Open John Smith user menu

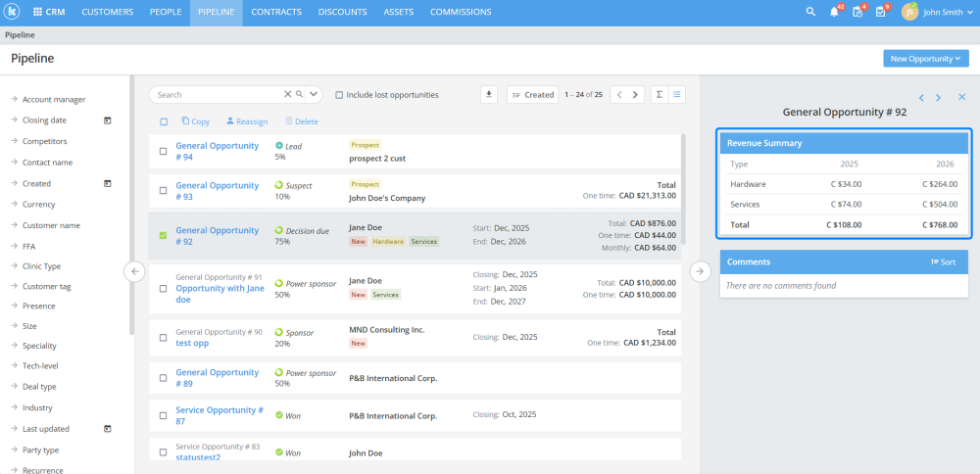pos(948,12)
